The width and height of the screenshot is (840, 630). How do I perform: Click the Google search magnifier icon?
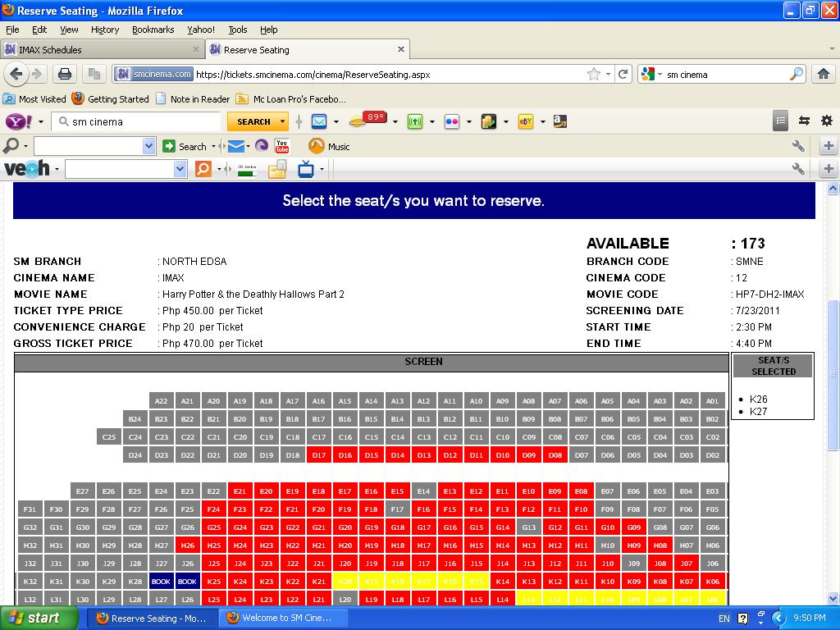click(x=797, y=74)
